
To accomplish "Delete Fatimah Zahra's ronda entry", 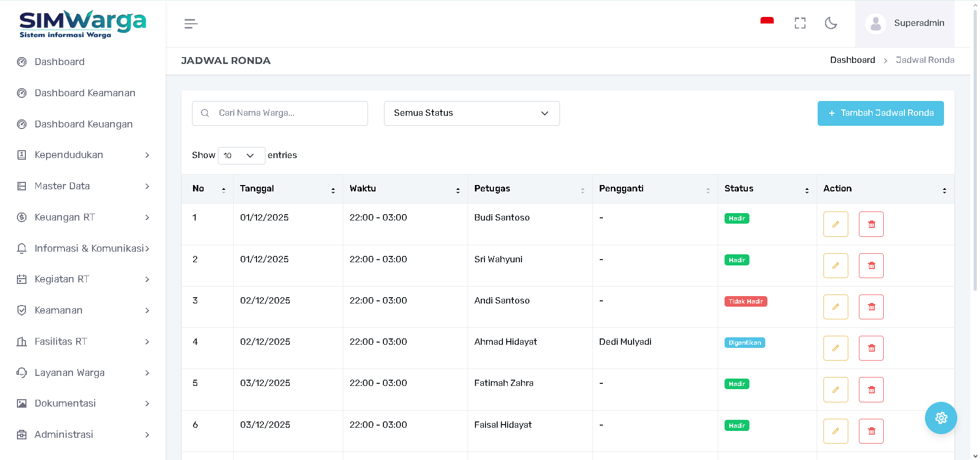I will [871, 390].
